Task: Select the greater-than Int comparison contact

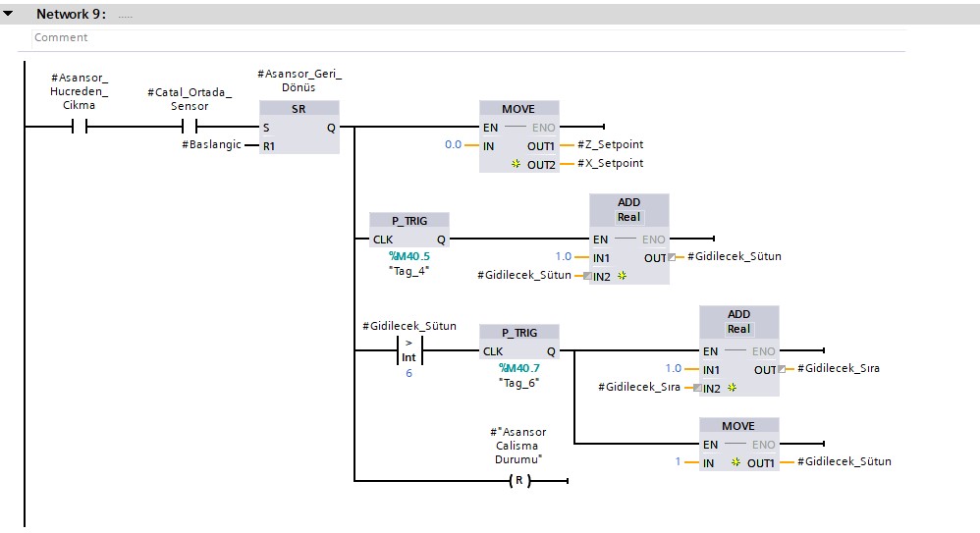Action: coord(408,350)
